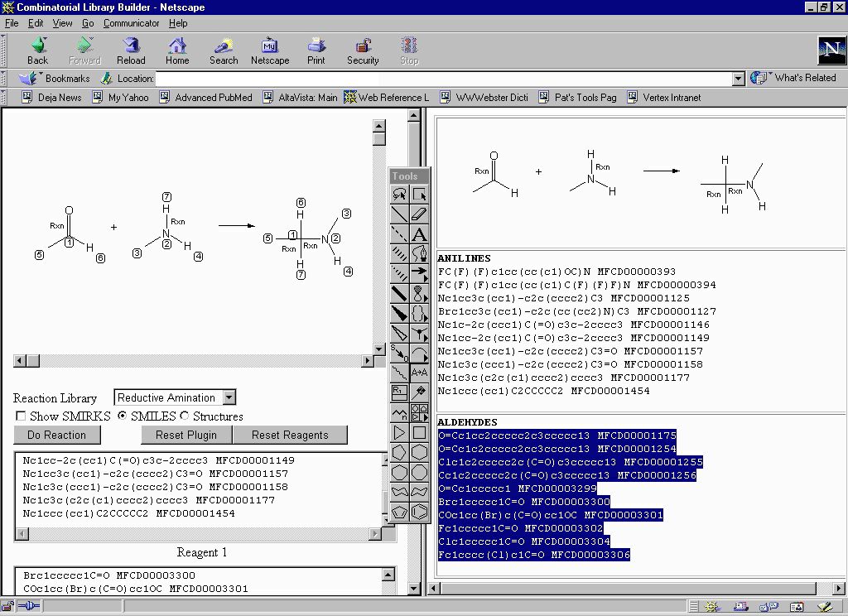Open the Templates tool
Screen dimensions: 848x616
419,413
